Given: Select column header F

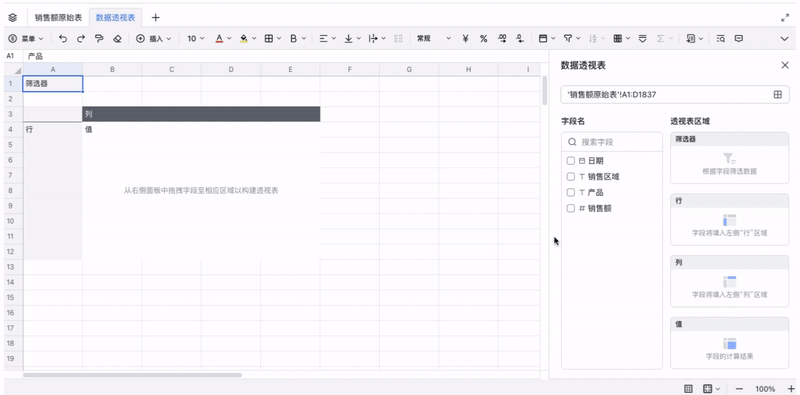Looking at the screenshot, I should (349, 69).
